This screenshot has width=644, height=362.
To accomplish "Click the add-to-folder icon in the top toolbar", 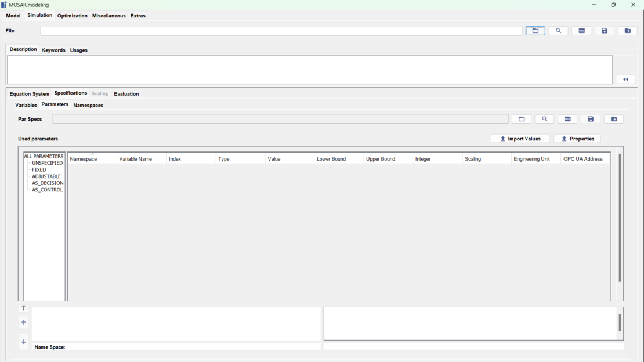I will [x=627, y=30].
